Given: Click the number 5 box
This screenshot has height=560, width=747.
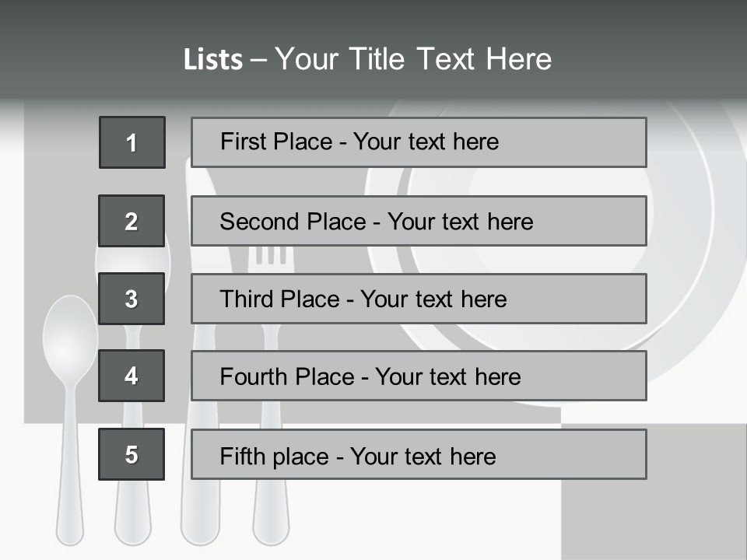Looking at the screenshot, I should click(132, 454).
